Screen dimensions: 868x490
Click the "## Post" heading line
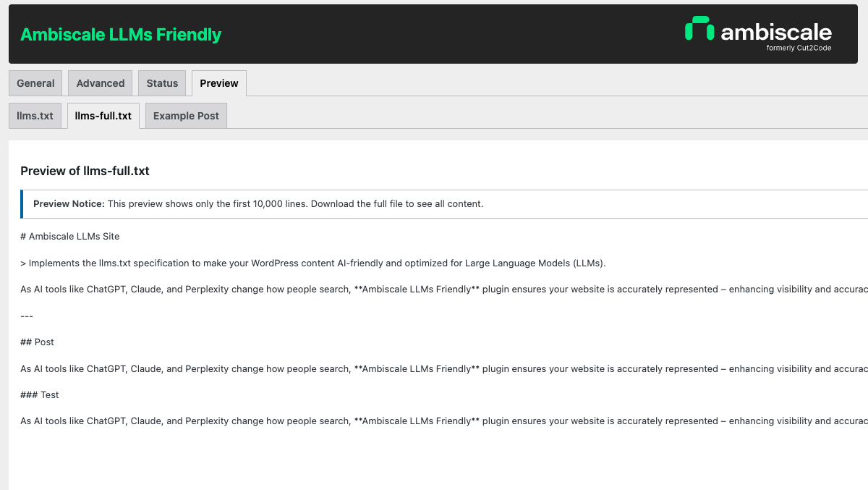[x=38, y=342]
